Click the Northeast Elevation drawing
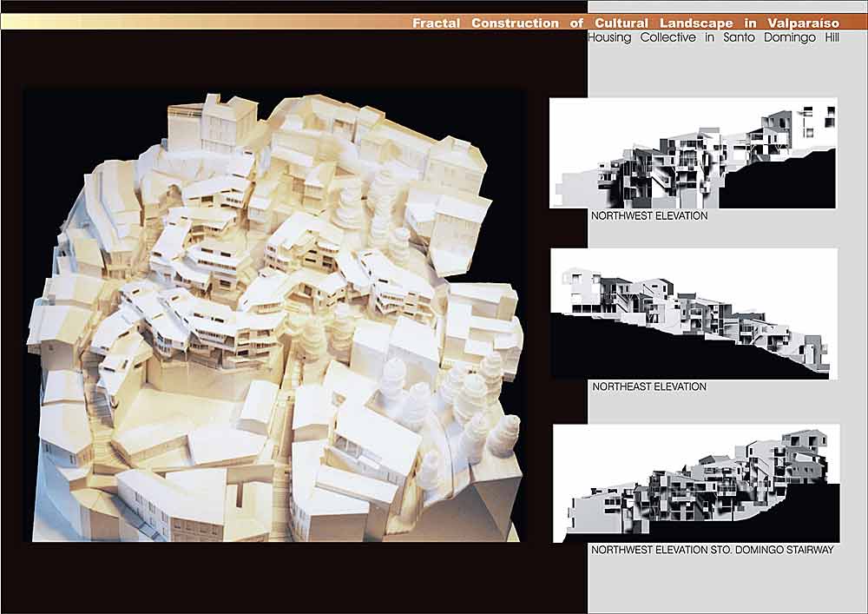Screen dimensions: 868x614 point(694,314)
